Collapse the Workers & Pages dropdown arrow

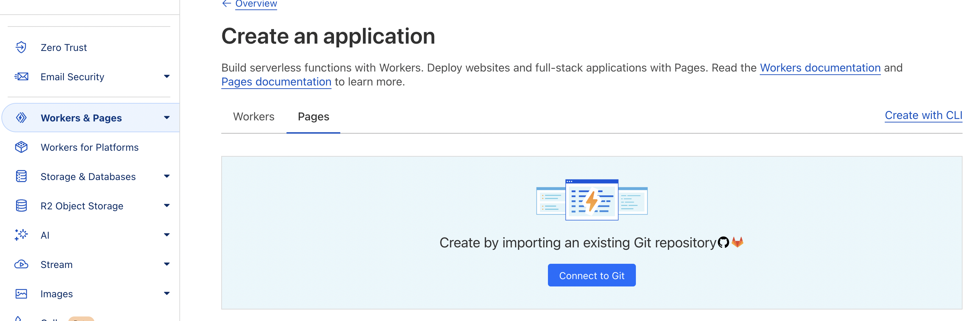point(166,118)
